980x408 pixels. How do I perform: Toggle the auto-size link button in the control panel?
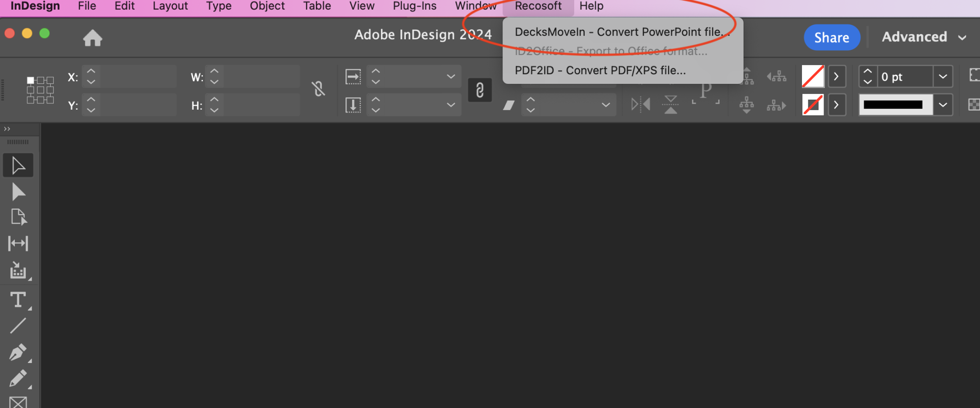479,90
